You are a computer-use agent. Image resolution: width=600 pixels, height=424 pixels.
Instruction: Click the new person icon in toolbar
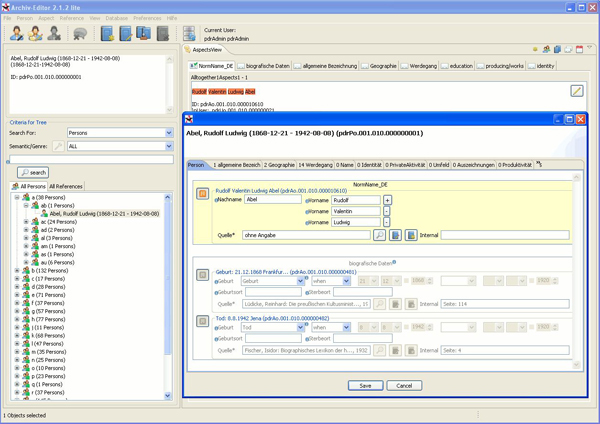(18, 34)
